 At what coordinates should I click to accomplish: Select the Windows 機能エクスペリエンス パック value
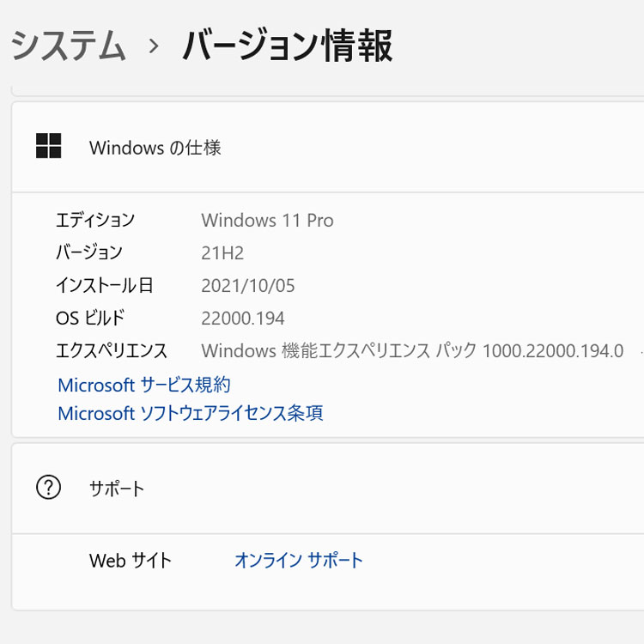point(412,350)
